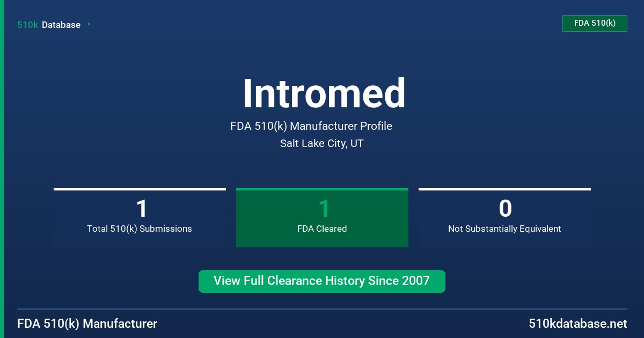Visit the 510kdatabase.net link
Screen dimensions: 644x338
point(577,324)
